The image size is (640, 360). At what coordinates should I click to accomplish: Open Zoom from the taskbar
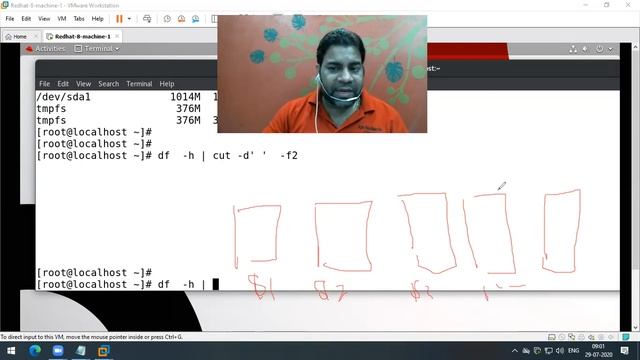click(58, 351)
